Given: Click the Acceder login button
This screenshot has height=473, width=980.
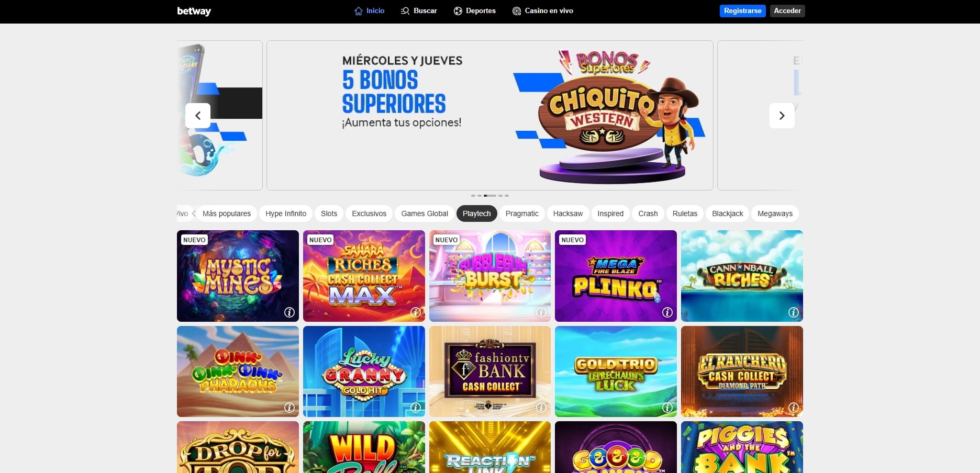Looking at the screenshot, I should (787, 11).
